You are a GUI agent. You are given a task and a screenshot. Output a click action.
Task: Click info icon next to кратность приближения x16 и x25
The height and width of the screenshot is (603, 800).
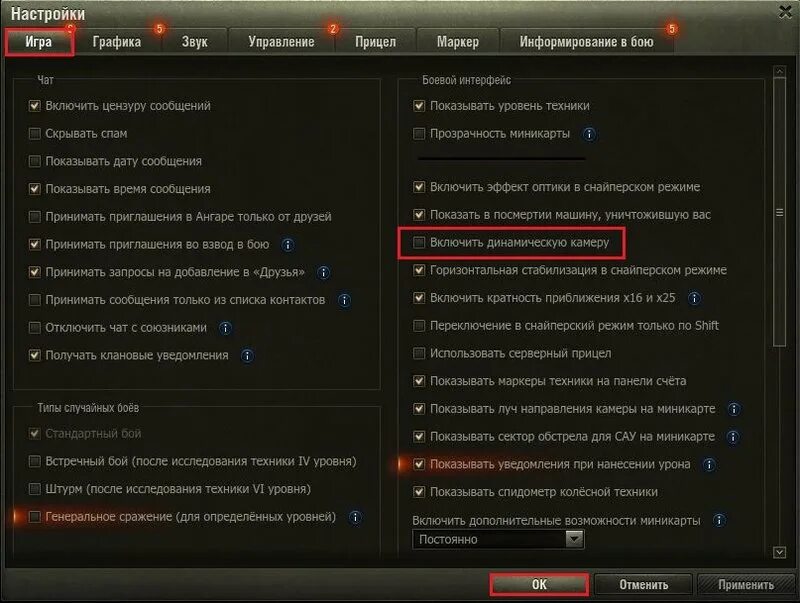click(x=694, y=298)
